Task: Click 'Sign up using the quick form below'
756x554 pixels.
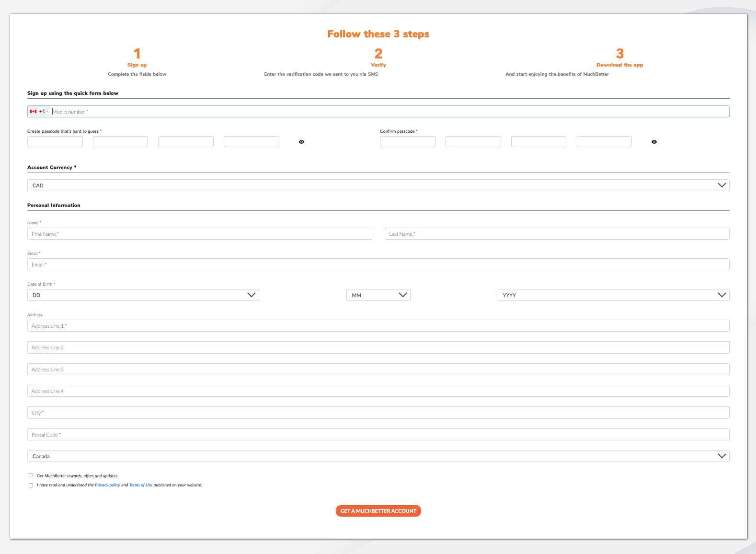Action: (73, 93)
